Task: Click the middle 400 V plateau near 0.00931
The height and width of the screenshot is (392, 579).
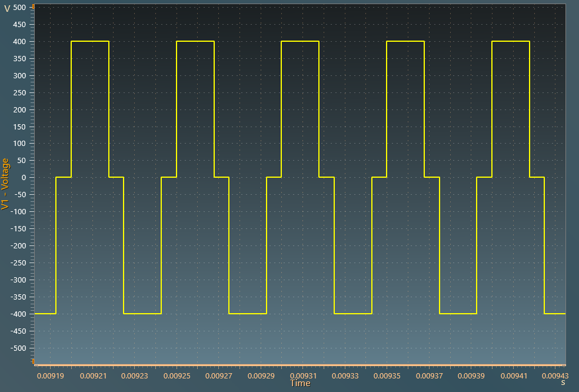Action: click(300, 41)
